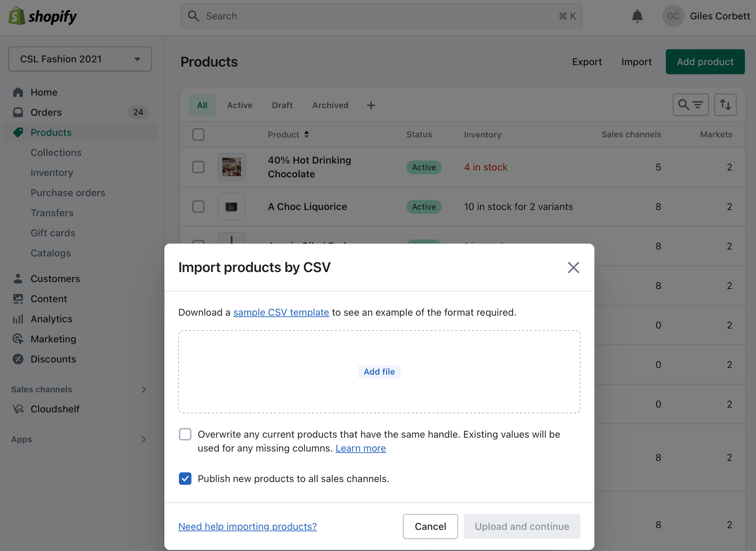
Task: Select the 40% Hot Drinking Chocolate checkbox
Action: [198, 167]
